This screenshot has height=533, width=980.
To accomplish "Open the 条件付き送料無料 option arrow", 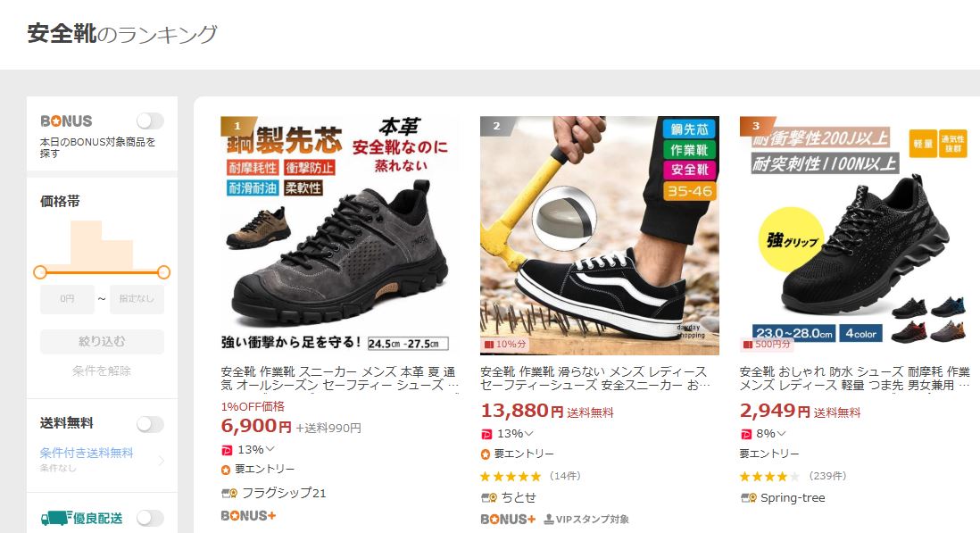I will (162, 461).
